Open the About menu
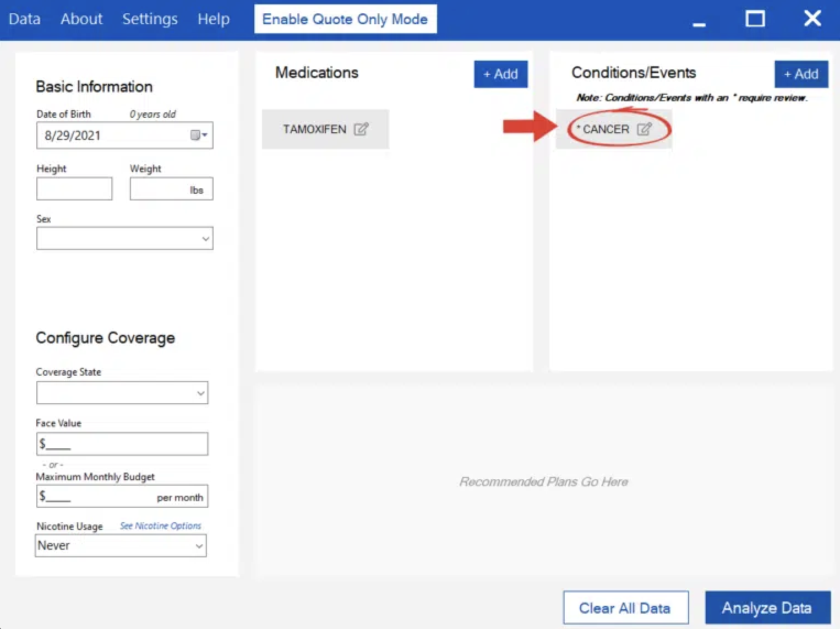 tap(81, 19)
